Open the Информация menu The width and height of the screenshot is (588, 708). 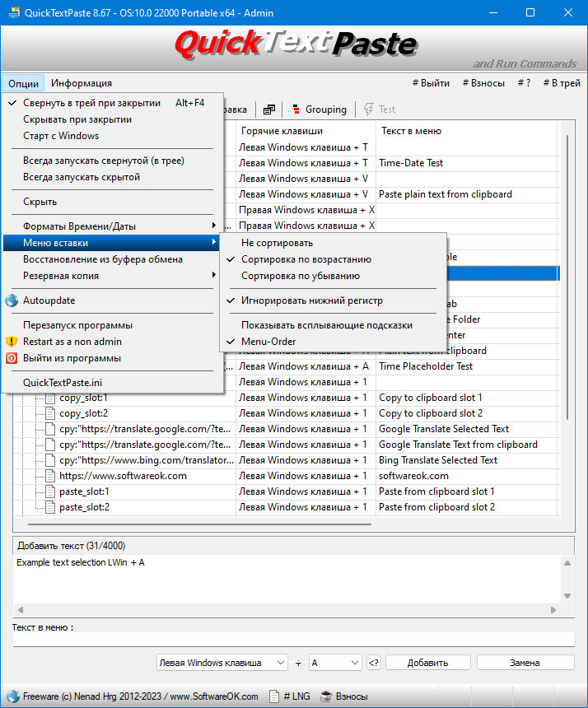[82, 83]
